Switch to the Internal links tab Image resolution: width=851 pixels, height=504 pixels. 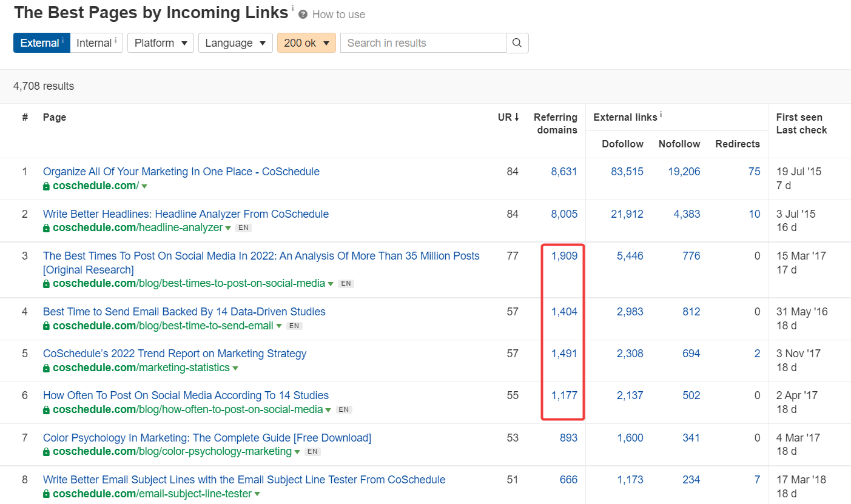click(x=96, y=43)
